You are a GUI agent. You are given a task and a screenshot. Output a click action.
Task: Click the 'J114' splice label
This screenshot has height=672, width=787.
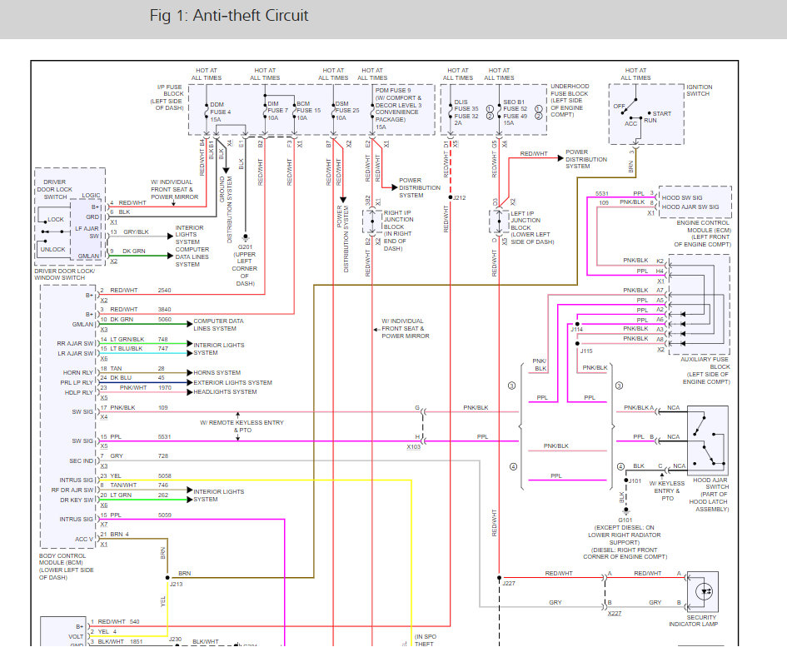[x=576, y=330]
